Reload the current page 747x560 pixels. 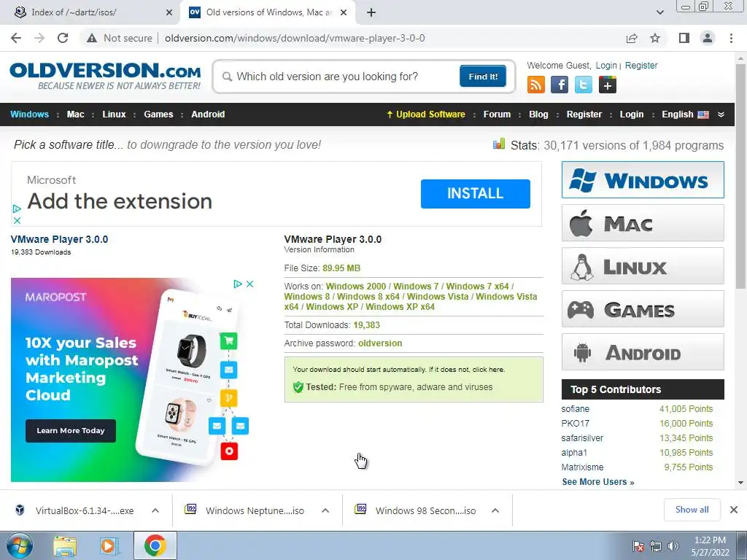(x=63, y=38)
